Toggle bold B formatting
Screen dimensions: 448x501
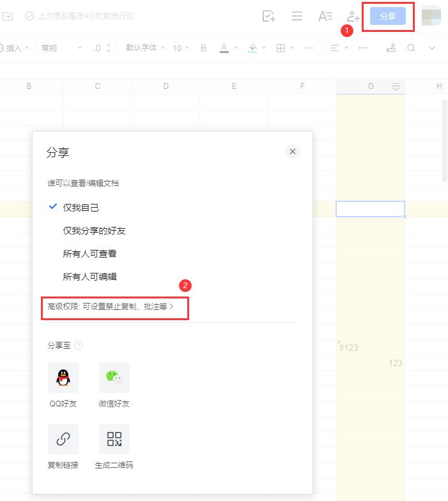click(x=203, y=49)
